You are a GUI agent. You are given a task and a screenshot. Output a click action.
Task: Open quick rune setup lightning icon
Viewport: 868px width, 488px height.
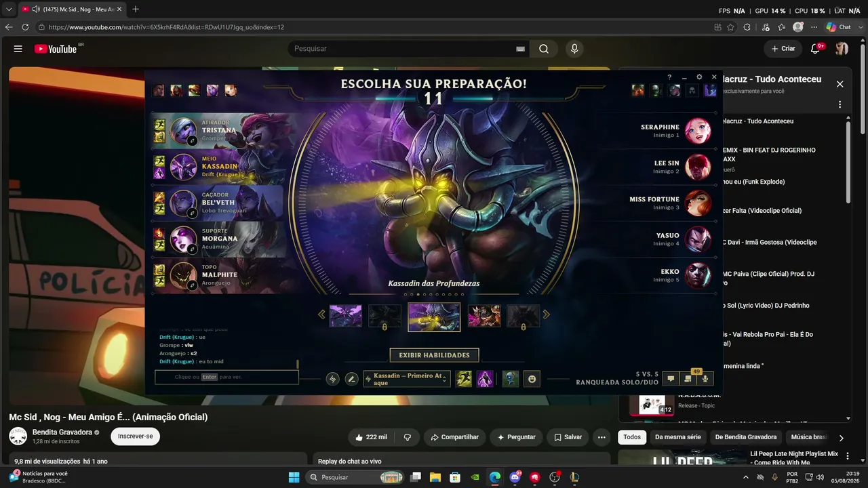tap(332, 379)
